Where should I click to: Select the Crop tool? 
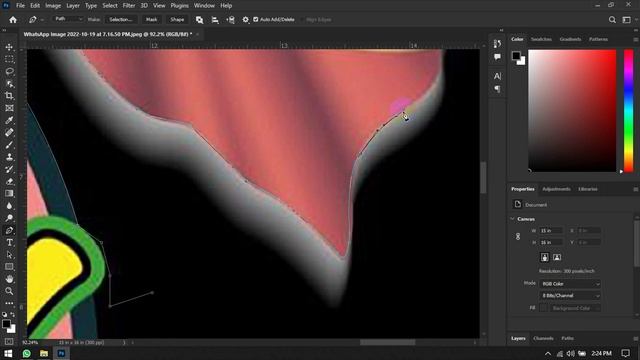tap(9, 96)
